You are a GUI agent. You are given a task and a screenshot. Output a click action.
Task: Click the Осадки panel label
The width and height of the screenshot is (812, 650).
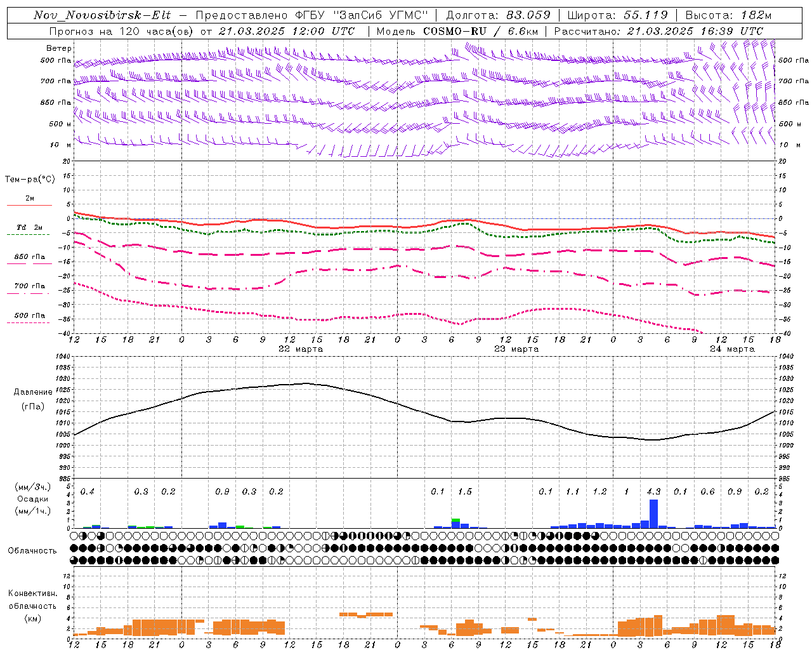[32, 499]
